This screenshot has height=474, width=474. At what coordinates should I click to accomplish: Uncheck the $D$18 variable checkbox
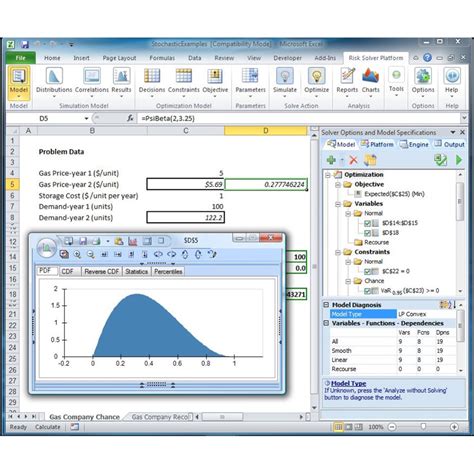point(367,233)
